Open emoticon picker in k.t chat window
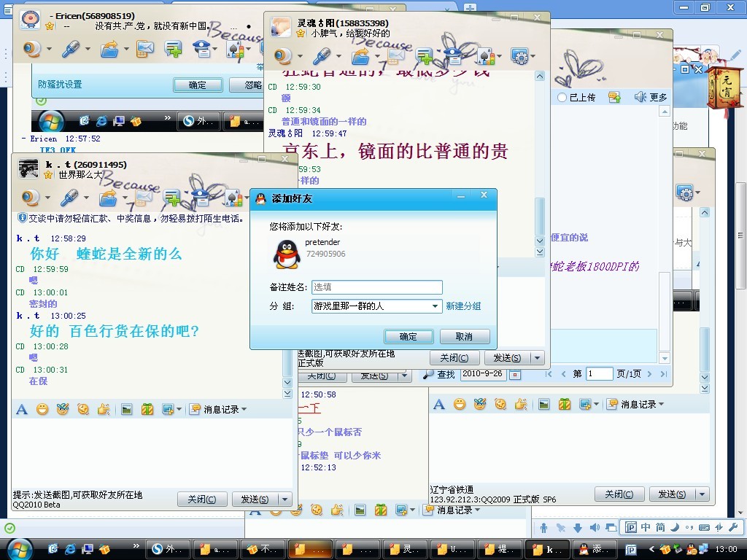 (x=42, y=409)
